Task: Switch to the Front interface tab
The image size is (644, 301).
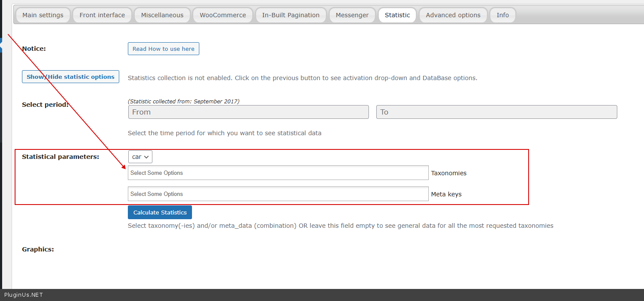Action: (x=102, y=15)
